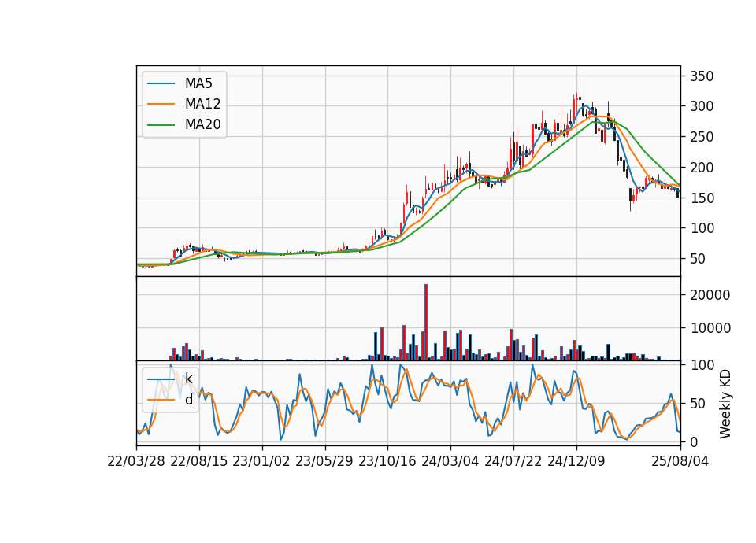Click the tallest volume bar above 20000
Screen dimensions: 756x543
(426, 323)
